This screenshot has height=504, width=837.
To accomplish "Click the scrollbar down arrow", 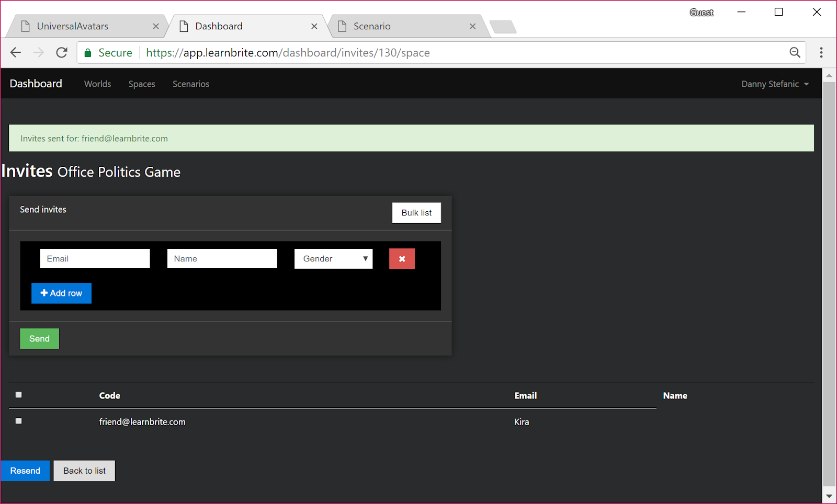I will (829, 496).
